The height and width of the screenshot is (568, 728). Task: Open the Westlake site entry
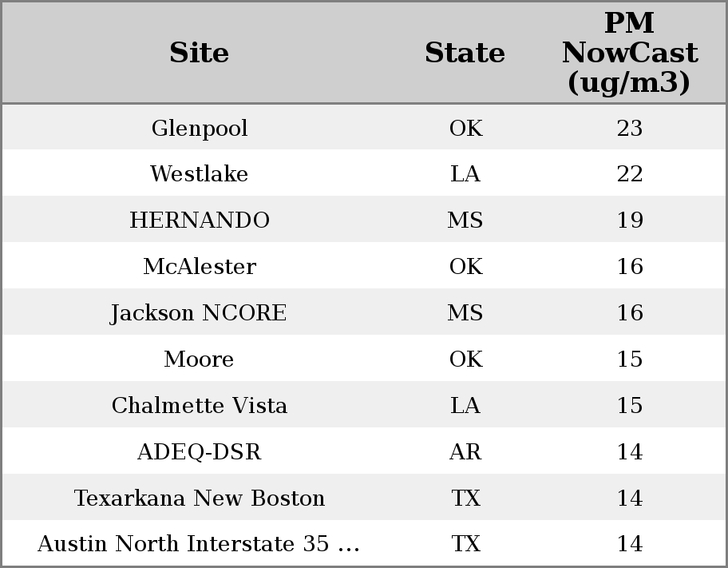pos(200,174)
